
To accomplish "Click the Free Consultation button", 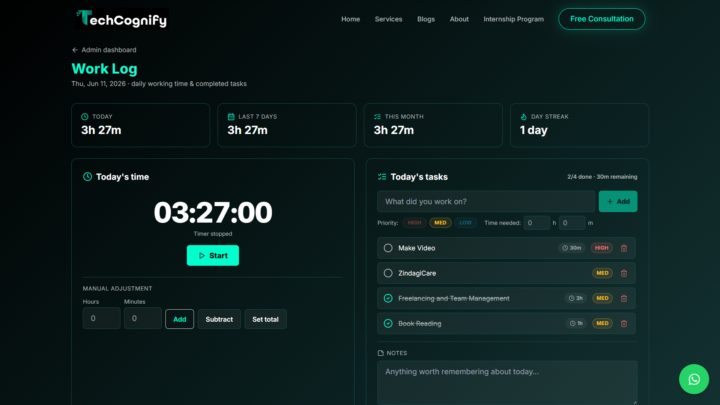I will click(x=602, y=19).
